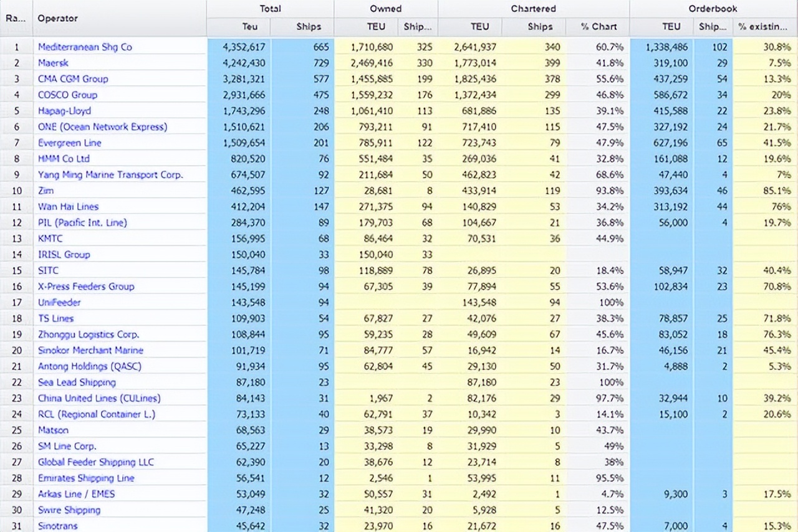Image resolution: width=798 pixels, height=532 pixels.
Task: Click the Maersk operator link
Action: point(54,63)
